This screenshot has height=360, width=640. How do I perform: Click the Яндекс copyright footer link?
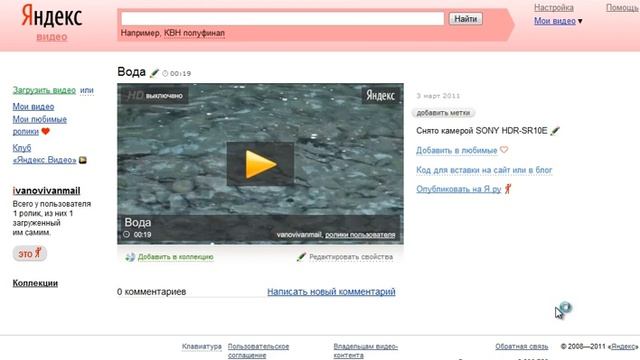[623, 347]
